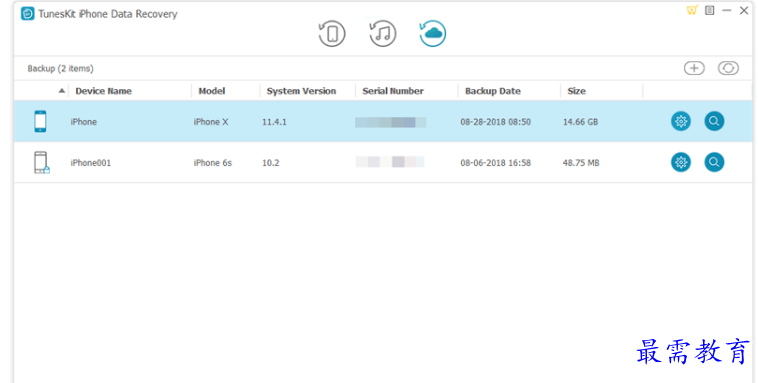
Task: Sort by Model column header
Action: 212,91
